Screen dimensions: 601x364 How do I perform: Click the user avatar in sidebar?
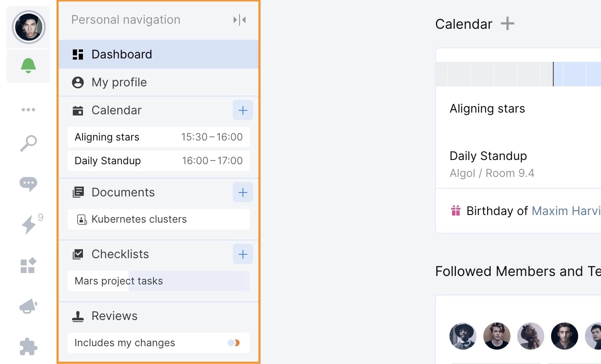pos(28,28)
